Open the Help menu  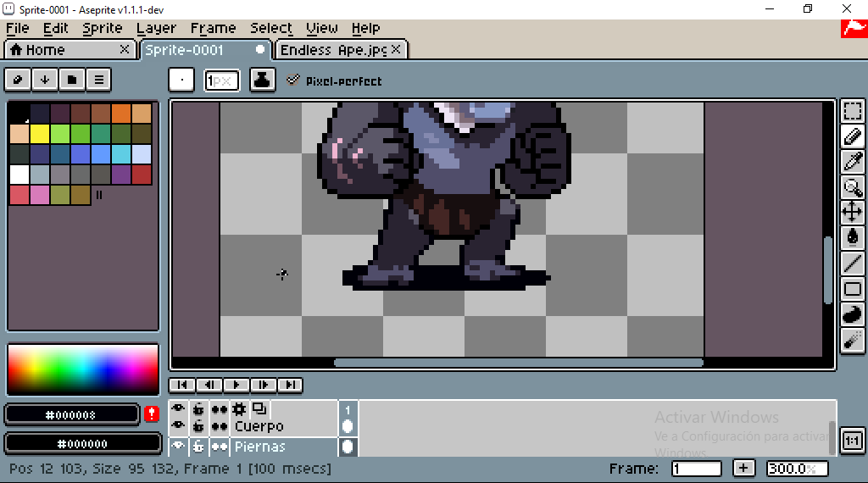(365, 28)
